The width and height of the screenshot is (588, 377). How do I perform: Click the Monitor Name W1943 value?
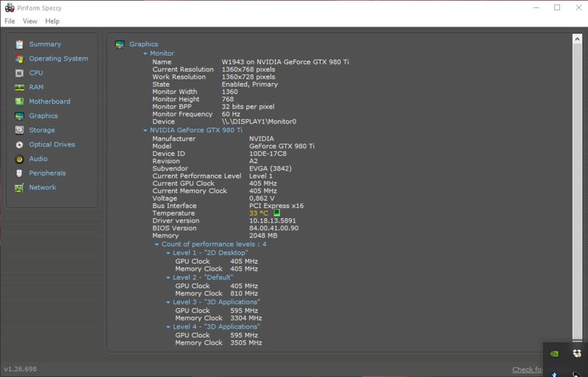point(285,62)
